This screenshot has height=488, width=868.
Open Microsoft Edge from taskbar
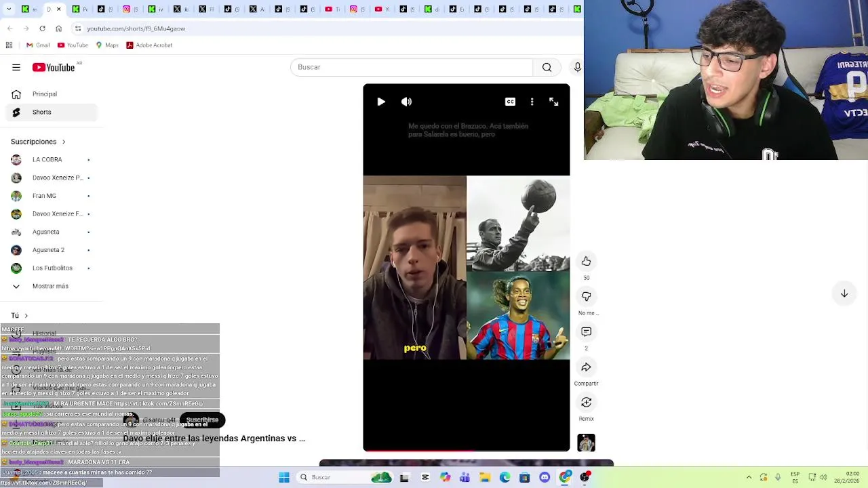(x=505, y=477)
